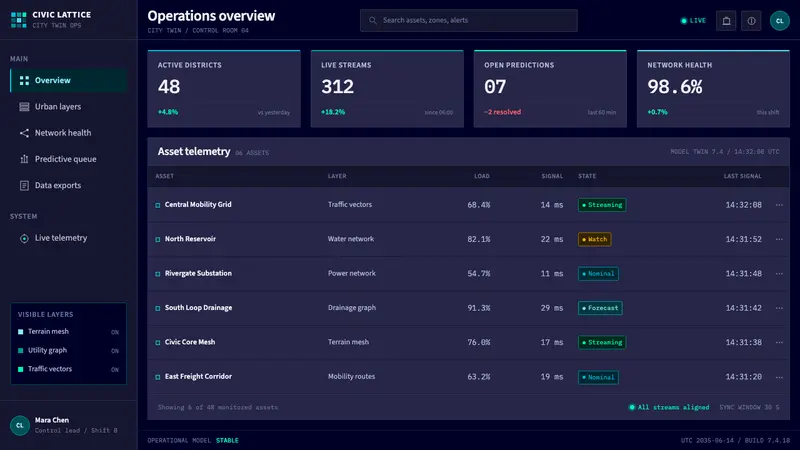Click the Urban layers stack icon
This screenshot has width=800, height=450.
click(24, 107)
